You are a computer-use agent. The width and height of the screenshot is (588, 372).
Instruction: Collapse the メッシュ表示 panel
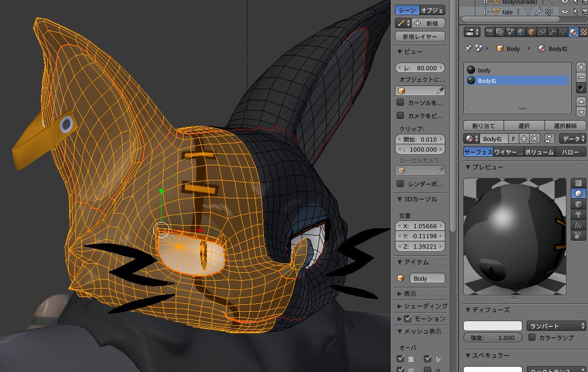pos(400,332)
